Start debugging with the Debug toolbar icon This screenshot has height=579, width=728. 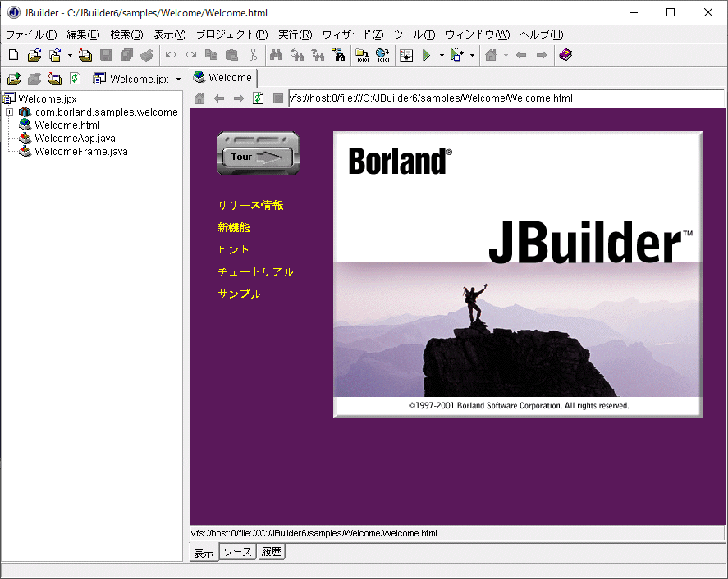(457, 55)
